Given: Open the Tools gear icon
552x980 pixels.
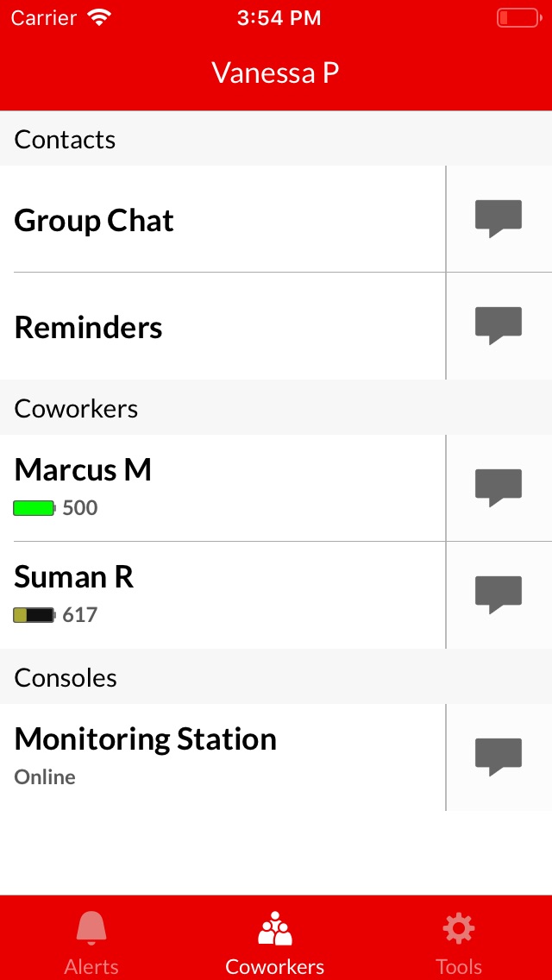Looking at the screenshot, I should [x=459, y=928].
